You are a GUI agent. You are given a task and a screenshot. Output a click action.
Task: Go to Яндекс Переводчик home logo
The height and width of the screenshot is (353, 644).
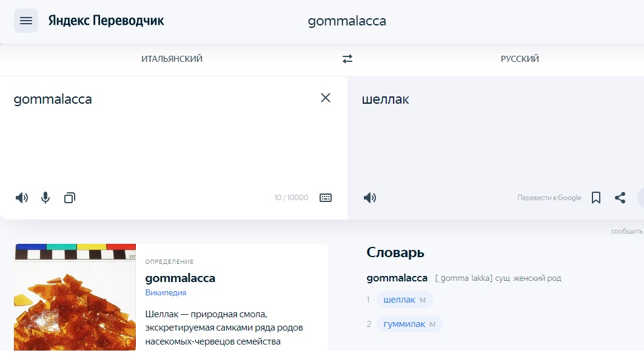106,21
